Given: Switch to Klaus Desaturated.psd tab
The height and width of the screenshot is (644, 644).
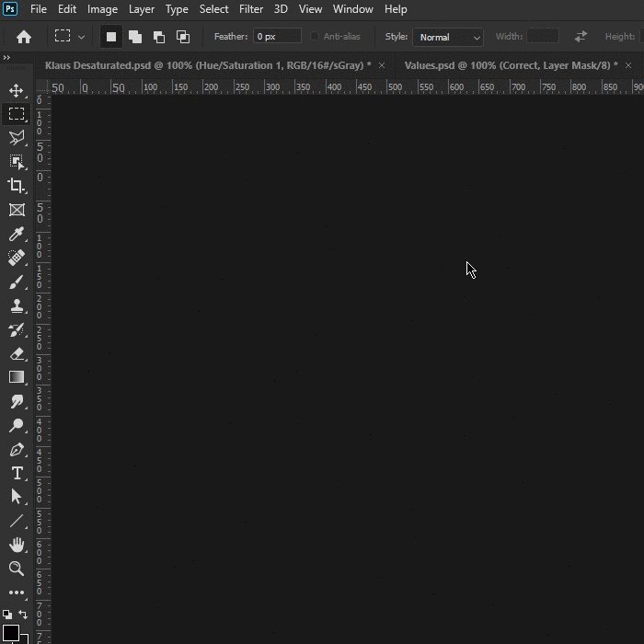Looking at the screenshot, I should coord(208,65).
